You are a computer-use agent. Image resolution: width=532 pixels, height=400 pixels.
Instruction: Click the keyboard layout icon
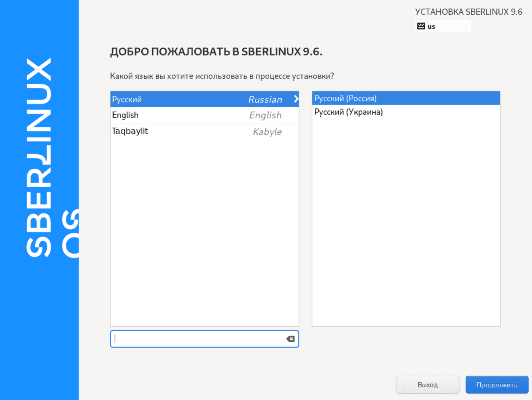pos(421,26)
